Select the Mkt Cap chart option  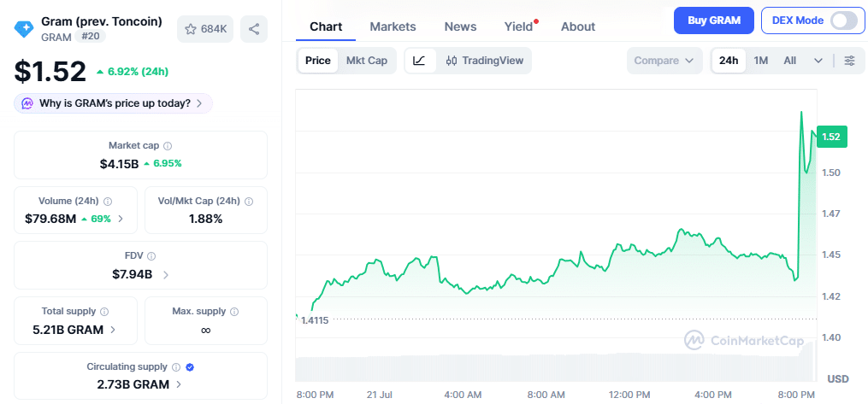pyautogui.click(x=367, y=61)
